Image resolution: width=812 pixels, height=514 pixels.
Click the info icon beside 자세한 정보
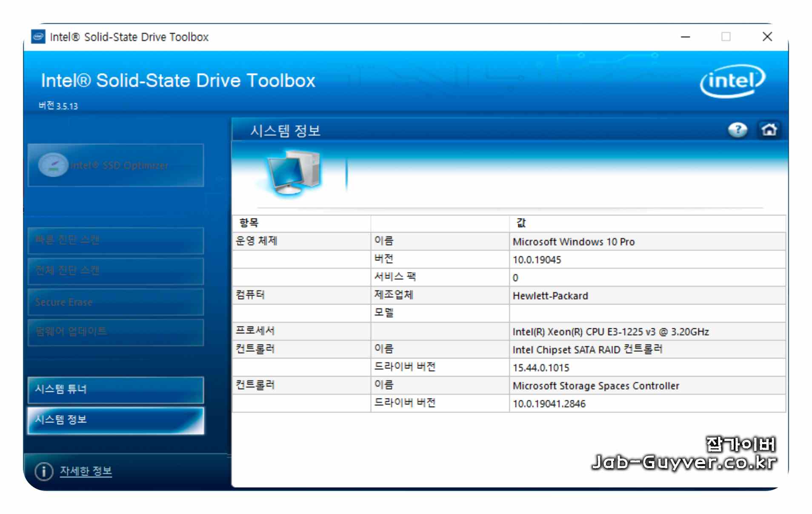tap(43, 471)
